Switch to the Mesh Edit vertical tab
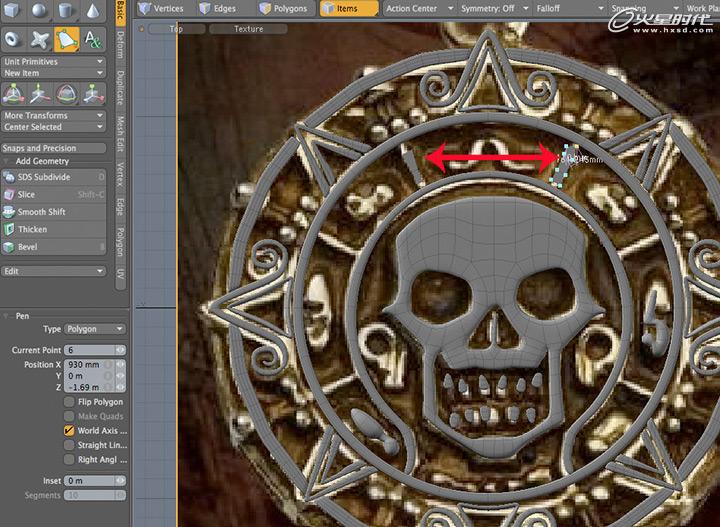This screenshot has width=720, height=527. click(x=120, y=134)
